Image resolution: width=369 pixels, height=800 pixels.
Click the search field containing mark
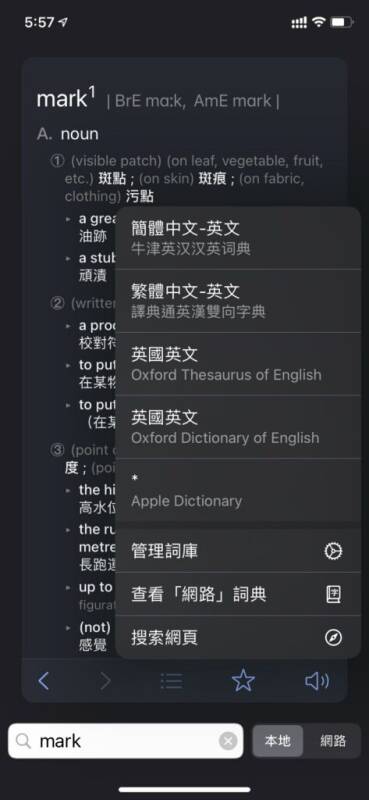126,741
